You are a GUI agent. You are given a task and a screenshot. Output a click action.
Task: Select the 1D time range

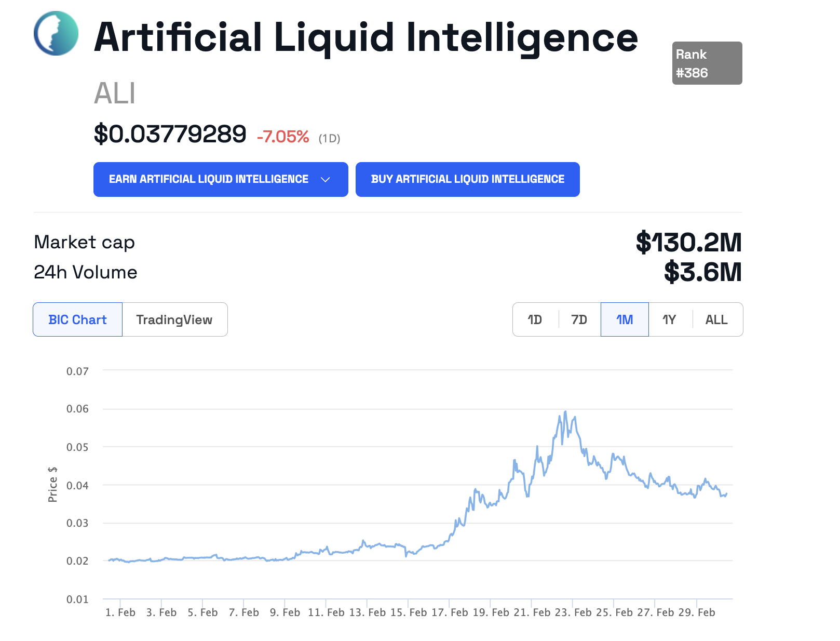pyautogui.click(x=535, y=319)
